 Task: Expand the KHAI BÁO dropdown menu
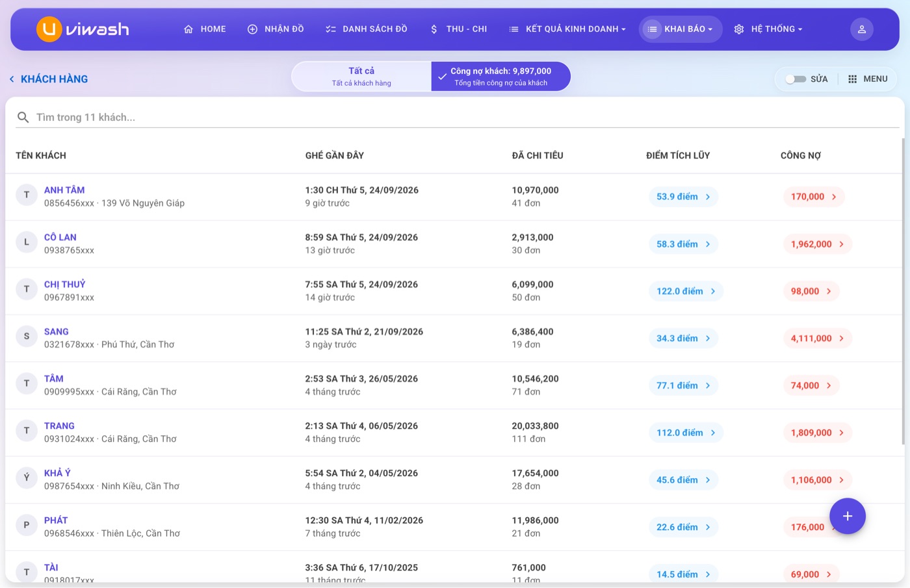(x=681, y=29)
